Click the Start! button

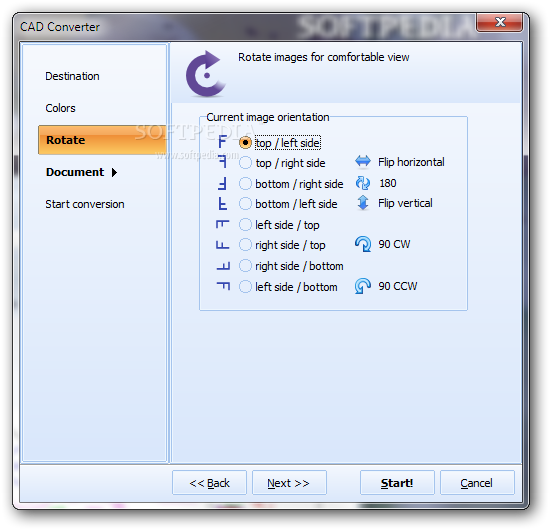(x=397, y=483)
